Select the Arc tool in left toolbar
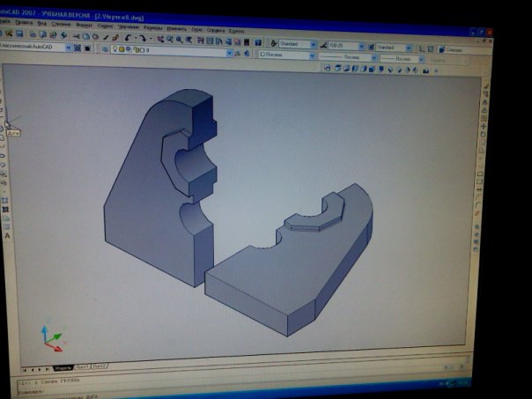The image size is (532, 399). [x=5, y=122]
